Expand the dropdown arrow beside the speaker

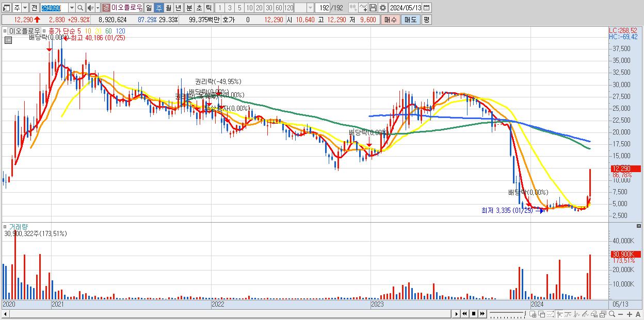tap(98, 8)
